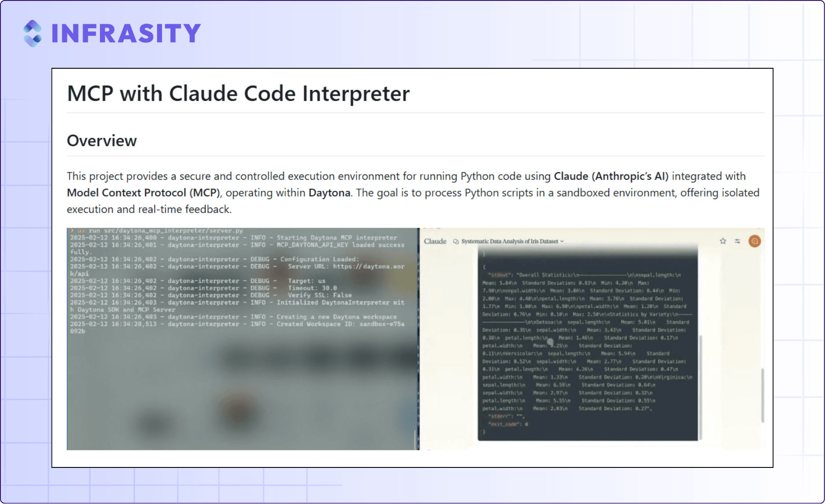Image resolution: width=825 pixels, height=504 pixels.
Task: Open the terminal log screenshot
Action: 243,339
